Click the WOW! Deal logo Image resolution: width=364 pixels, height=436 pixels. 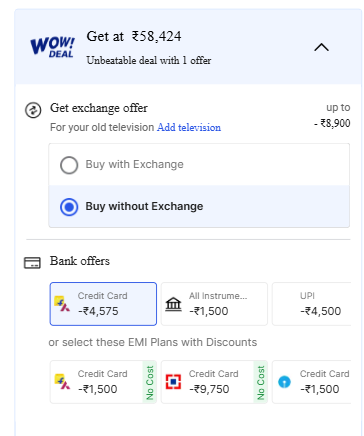tap(52, 47)
